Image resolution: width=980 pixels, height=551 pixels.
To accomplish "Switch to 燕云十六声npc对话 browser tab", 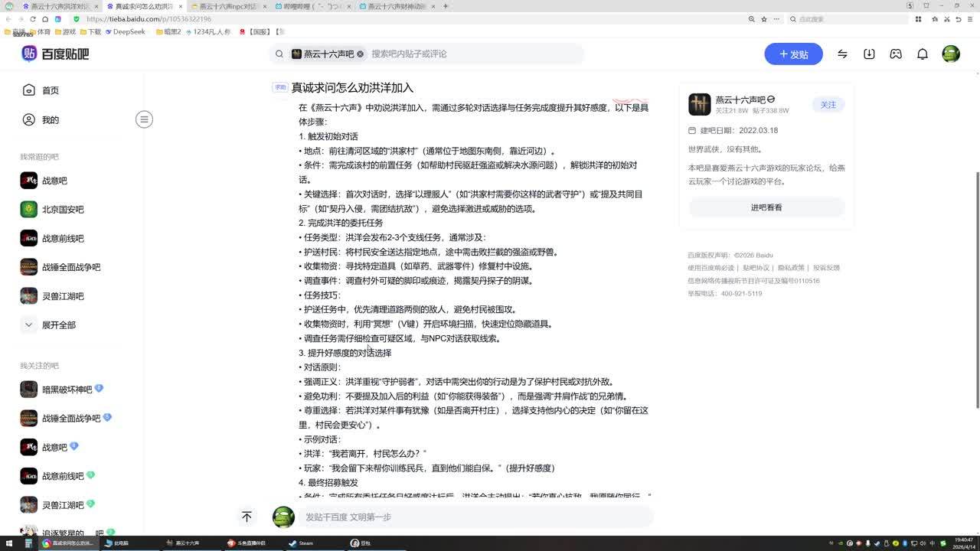I will 227,6.
